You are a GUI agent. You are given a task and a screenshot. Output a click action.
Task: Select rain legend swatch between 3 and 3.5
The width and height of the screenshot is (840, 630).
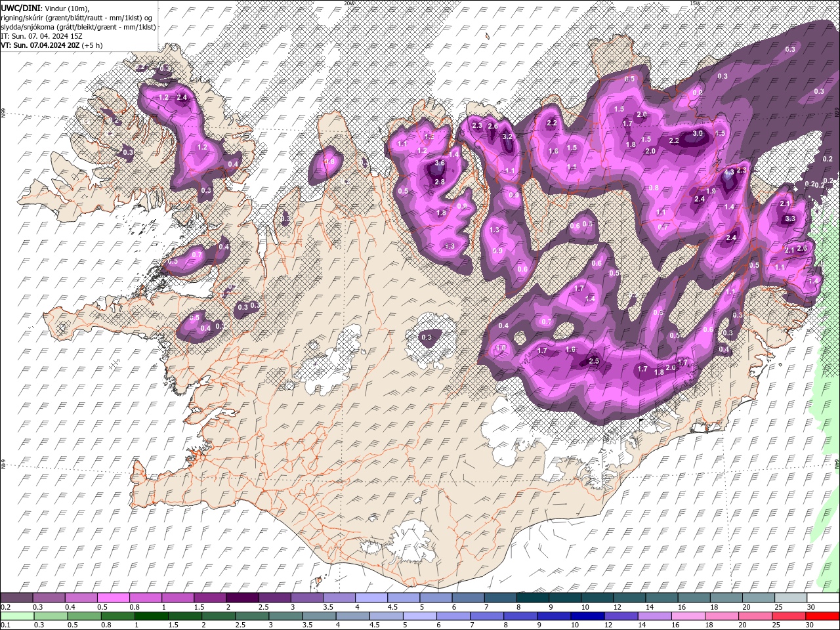(285, 616)
